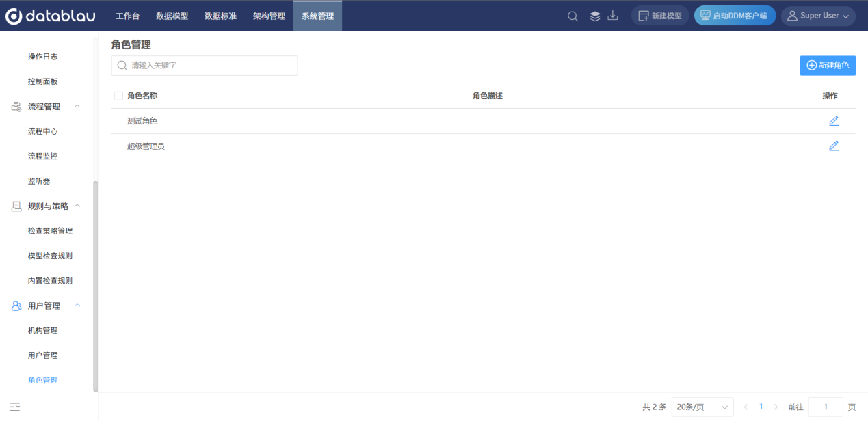Click the 测试角色 row name
Image resolution: width=868 pixels, height=421 pixels.
click(142, 121)
